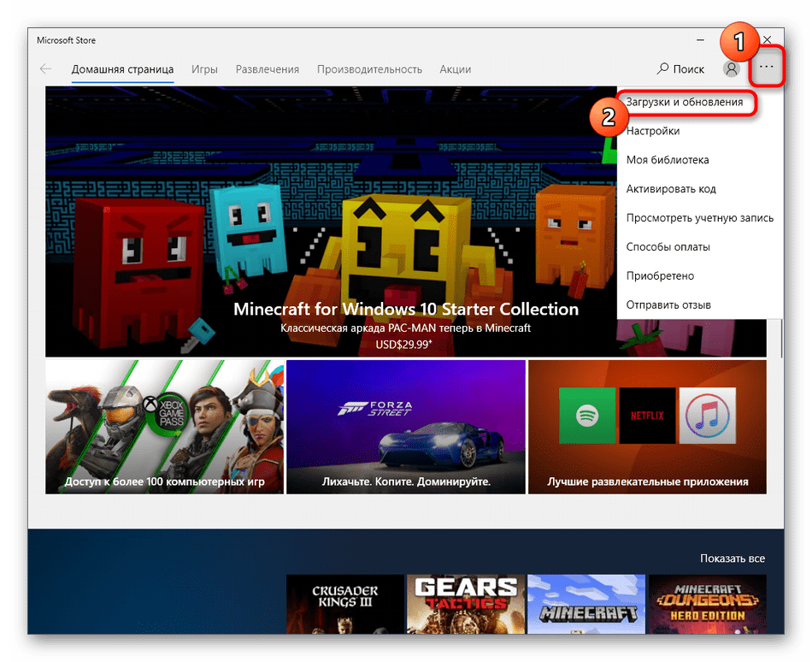This screenshot has width=812, height=662.
Task: Click Способы оплаты in menu
Action: (x=668, y=247)
